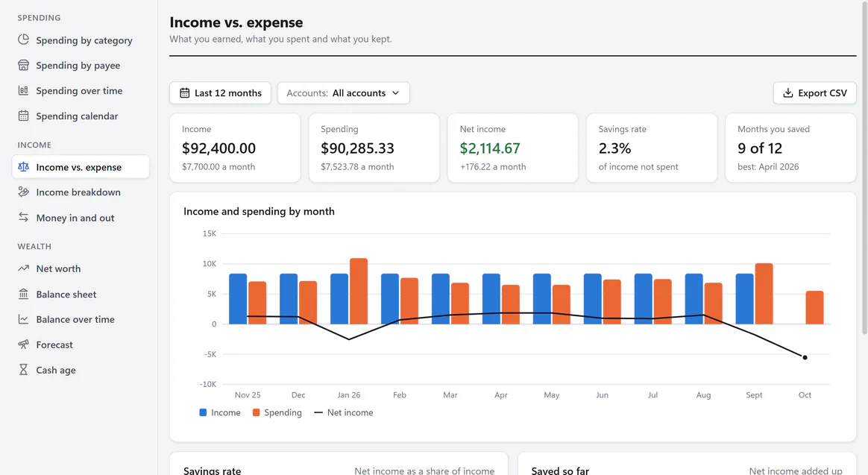
Task: Click the "Savings rate" lower card heading
Action: point(212,471)
